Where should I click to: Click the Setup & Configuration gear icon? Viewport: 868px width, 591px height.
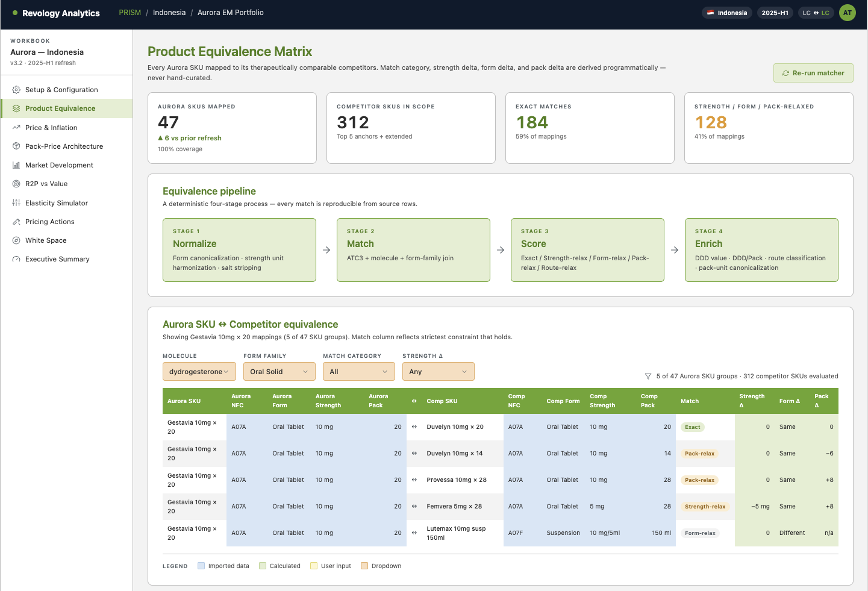[16, 90]
